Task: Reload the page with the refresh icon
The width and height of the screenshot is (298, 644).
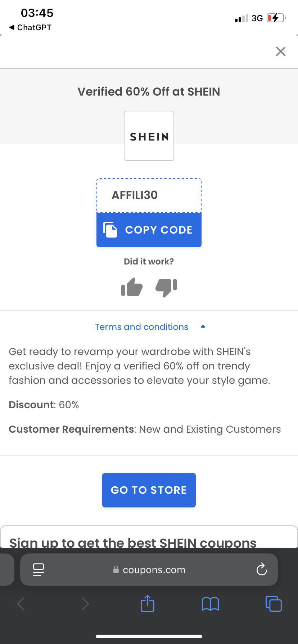Action: tap(262, 569)
